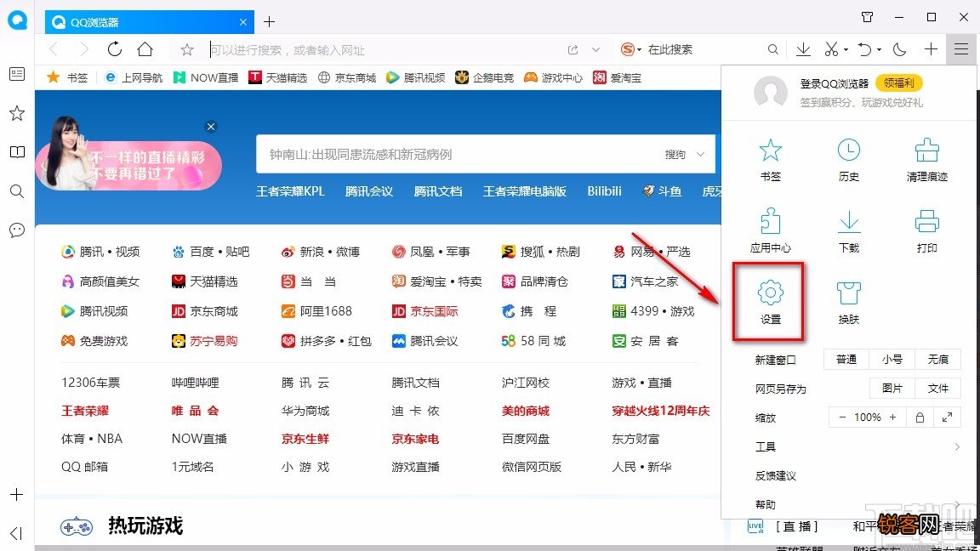This screenshot has width=980, height=551.
Task: Bookmark page with address bar star
Action: click(x=187, y=49)
